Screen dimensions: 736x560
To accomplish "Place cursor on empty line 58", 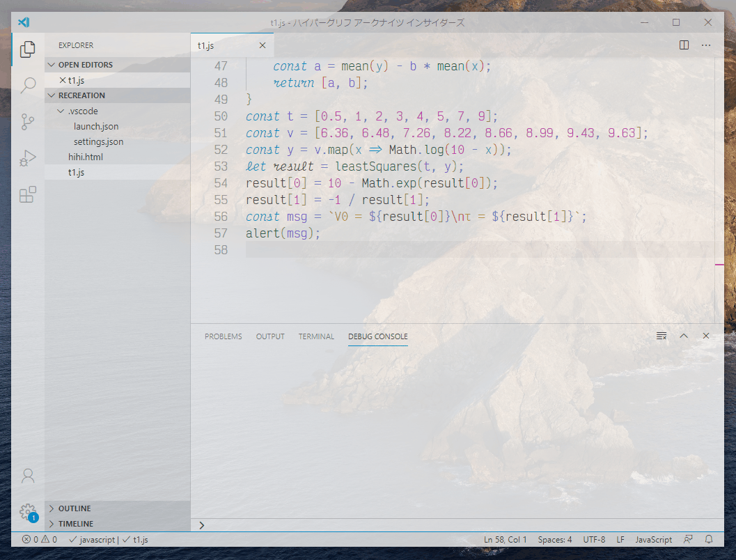I will tap(479, 250).
